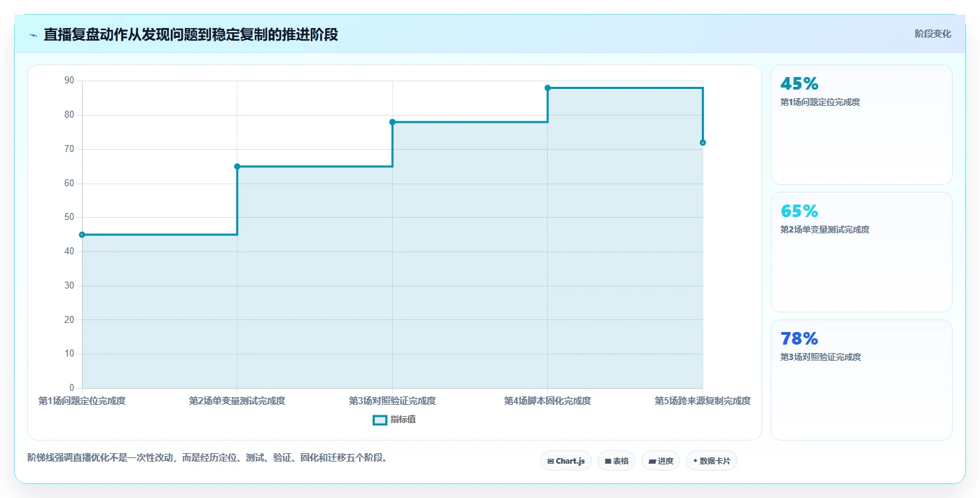Click the 数据卡片 tag button
Viewport: 980px width, 498px height.
(712, 461)
